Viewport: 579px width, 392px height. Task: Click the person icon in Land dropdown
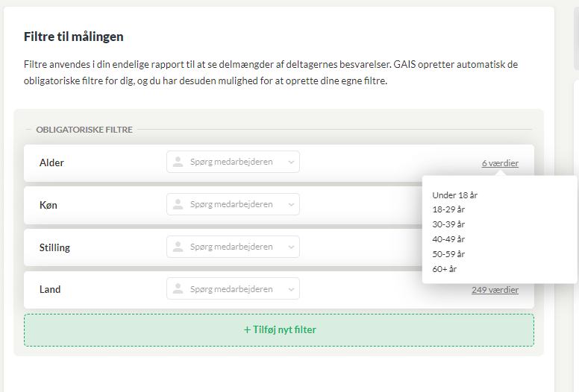tap(178, 288)
